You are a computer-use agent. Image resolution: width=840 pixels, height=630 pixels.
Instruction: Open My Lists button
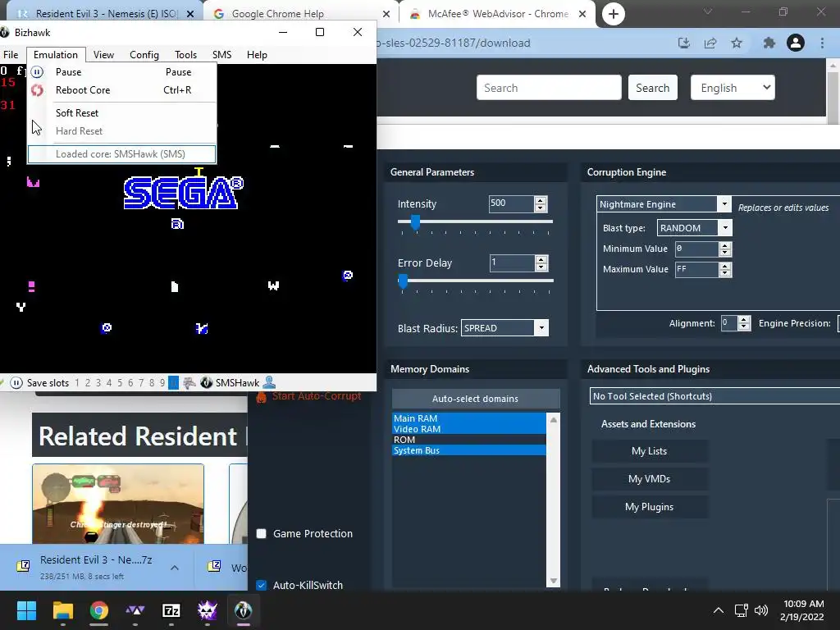650,451
